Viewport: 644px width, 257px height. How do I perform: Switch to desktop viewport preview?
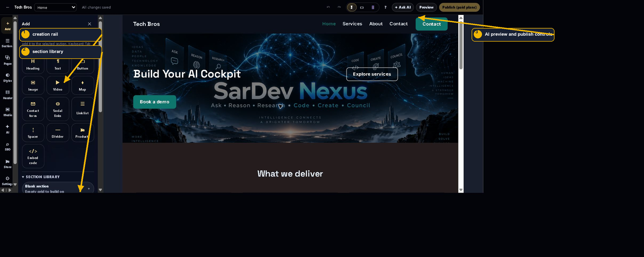(351, 7)
